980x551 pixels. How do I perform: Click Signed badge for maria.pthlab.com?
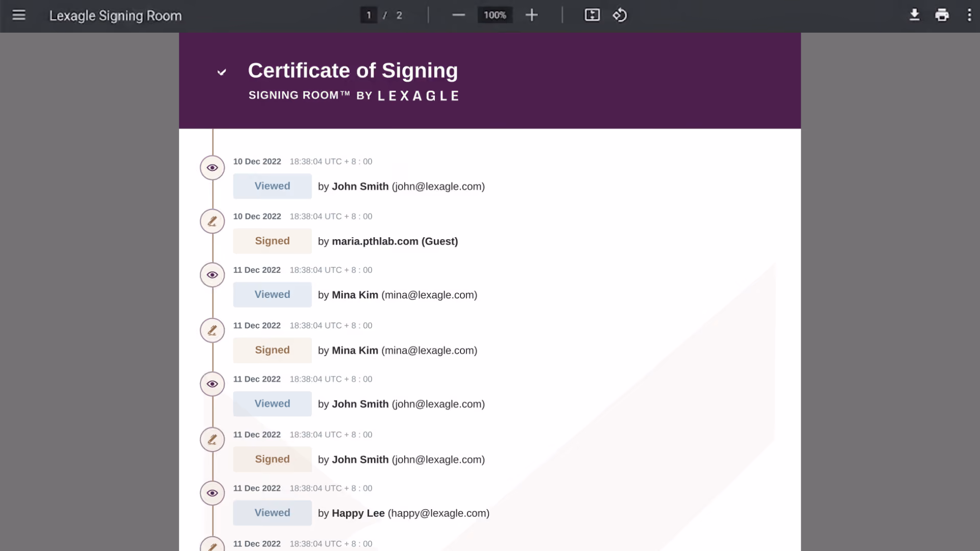[273, 241]
